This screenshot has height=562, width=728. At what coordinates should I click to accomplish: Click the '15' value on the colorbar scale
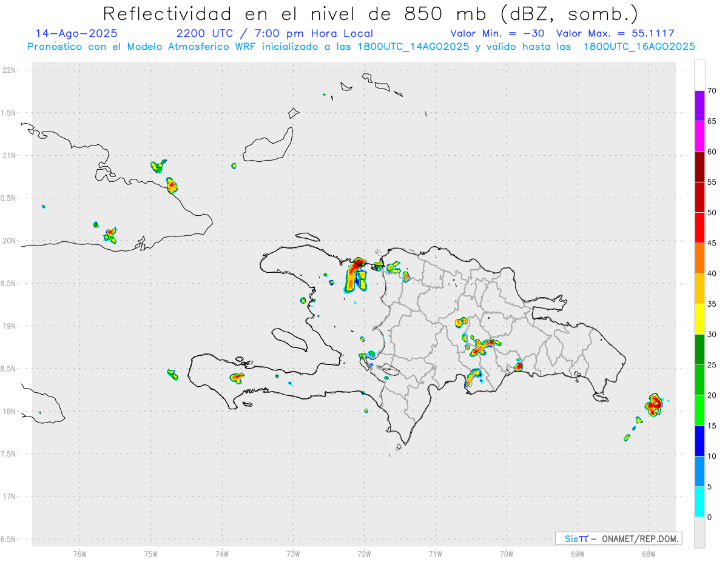pos(712,426)
